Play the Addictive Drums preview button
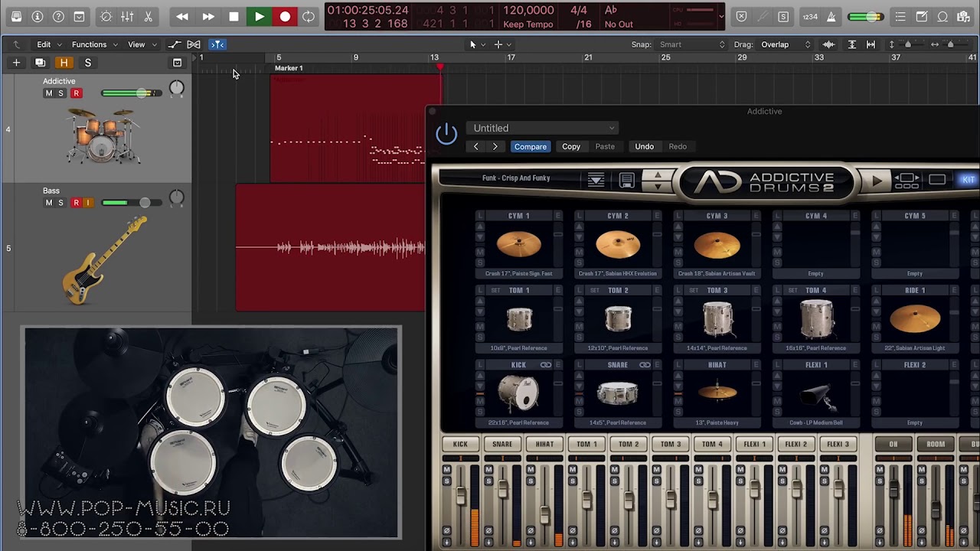Viewport: 980px width, 551px height. coord(877,181)
